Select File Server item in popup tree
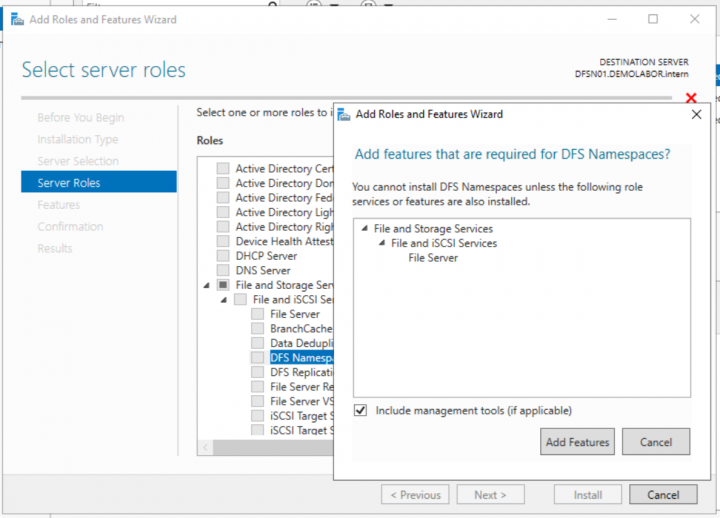 point(433,257)
